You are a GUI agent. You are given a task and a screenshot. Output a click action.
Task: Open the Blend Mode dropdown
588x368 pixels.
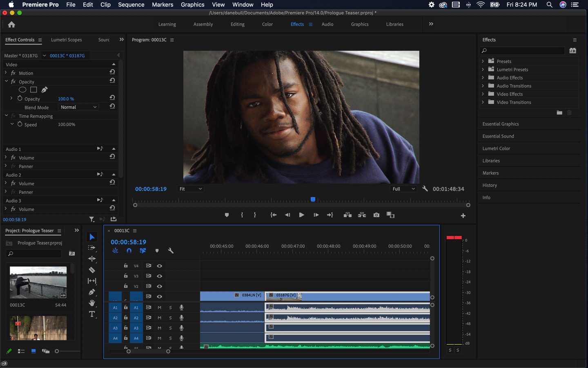pyautogui.click(x=78, y=107)
